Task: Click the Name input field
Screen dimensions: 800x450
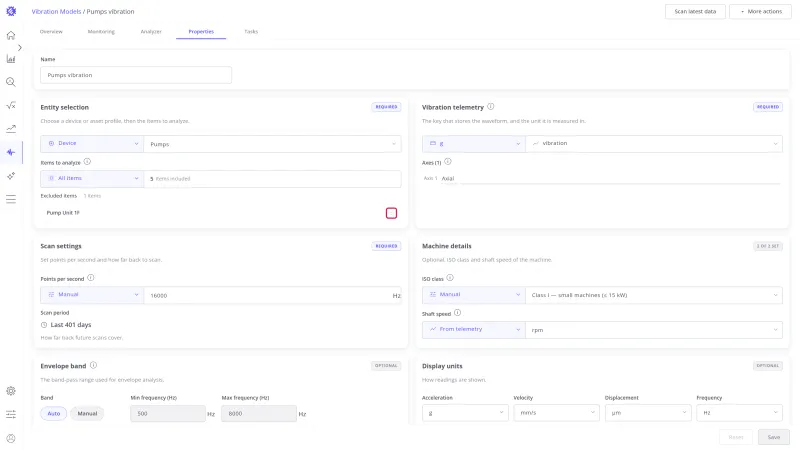Action: pyautogui.click(x=136, y=75)
